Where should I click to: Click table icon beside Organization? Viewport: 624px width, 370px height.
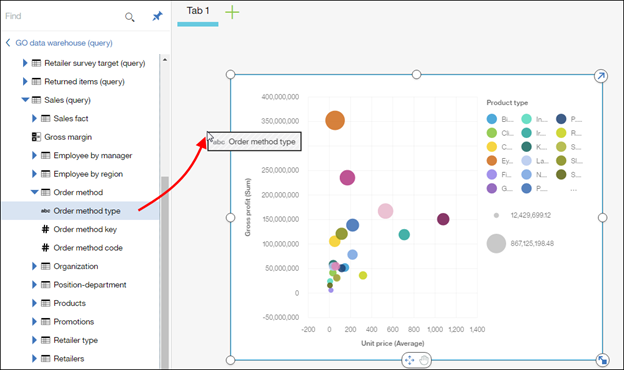pos(46,266)
